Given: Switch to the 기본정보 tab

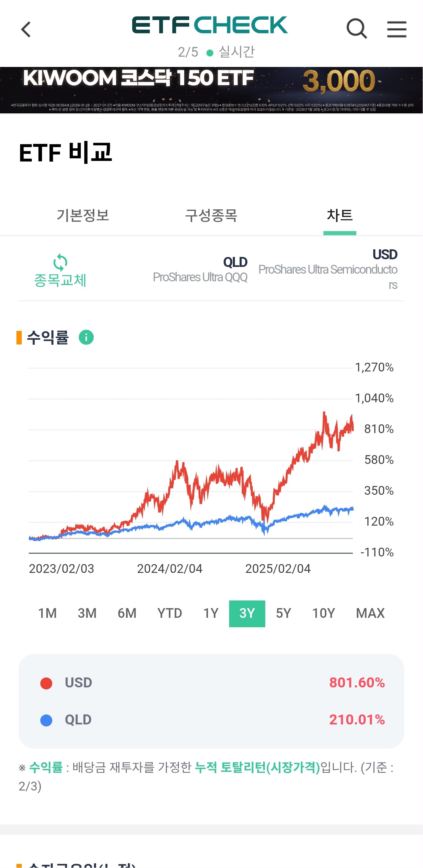Looking at the screenshot, I should point(83,215).
